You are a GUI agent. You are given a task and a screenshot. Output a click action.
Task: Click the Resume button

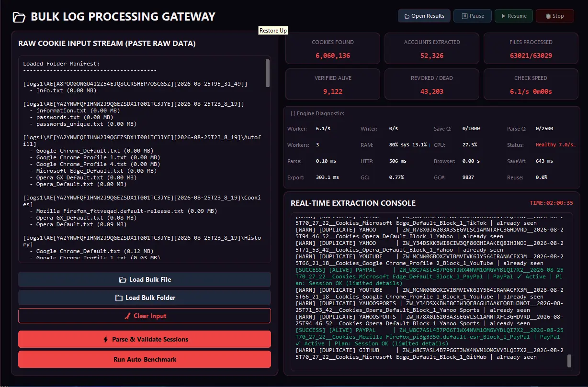point(514,16)
